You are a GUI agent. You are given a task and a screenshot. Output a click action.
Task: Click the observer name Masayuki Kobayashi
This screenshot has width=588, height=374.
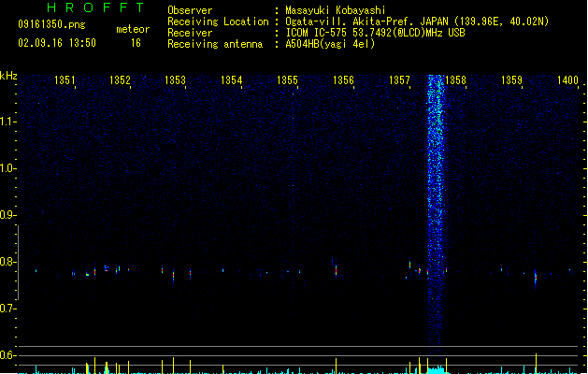tap(336, 10)
